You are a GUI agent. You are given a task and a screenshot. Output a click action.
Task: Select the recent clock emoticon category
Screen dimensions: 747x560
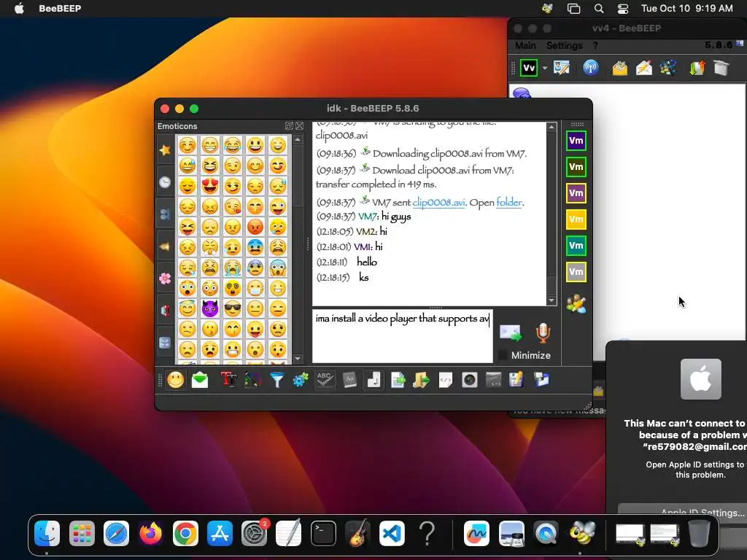[166, 182]
